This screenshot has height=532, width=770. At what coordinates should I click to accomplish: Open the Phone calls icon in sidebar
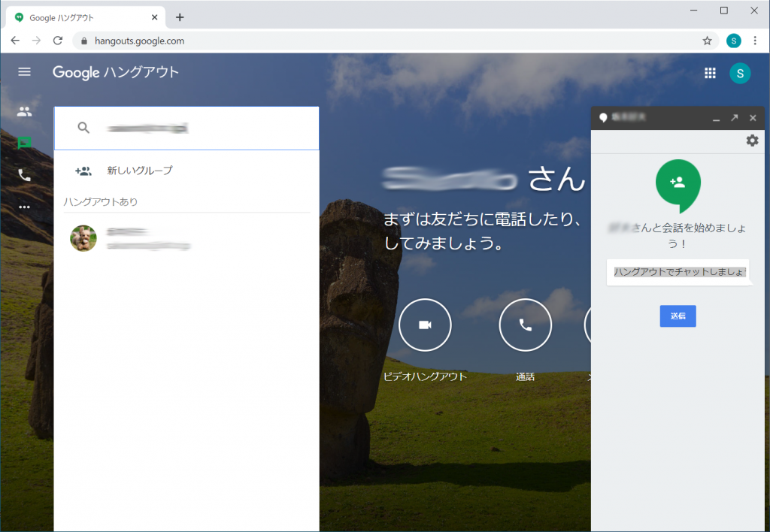[x=24, y=175]
